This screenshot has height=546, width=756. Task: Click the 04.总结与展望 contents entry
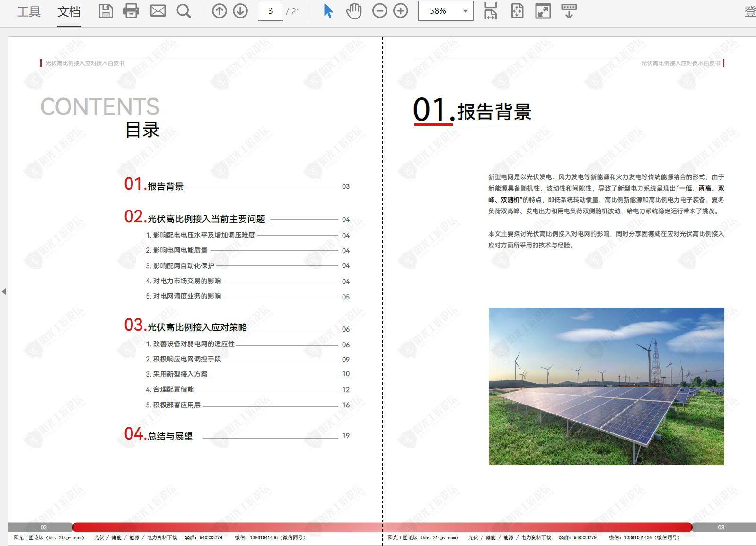point(158,434)
